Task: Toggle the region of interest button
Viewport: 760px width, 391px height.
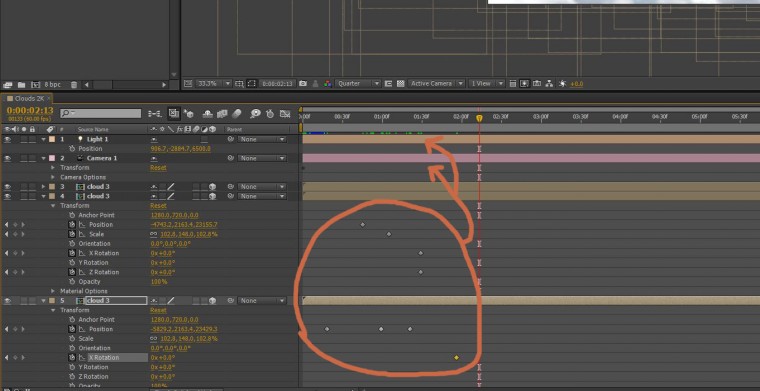Action: pos(388,84)
